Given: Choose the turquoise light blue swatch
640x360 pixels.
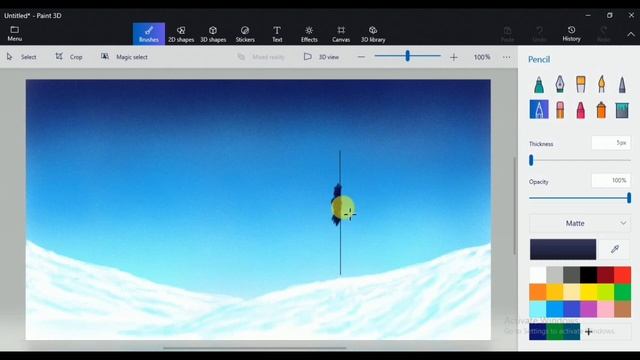Looking at the screenshot, I should pyautogui.click(x=538, y=309).
